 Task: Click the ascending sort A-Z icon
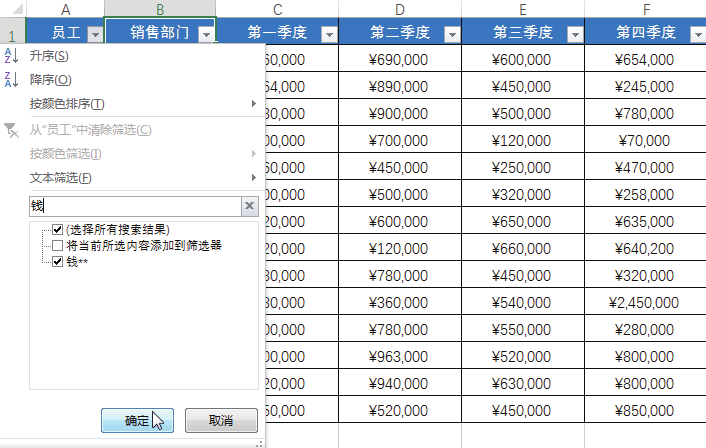(11, 56)
